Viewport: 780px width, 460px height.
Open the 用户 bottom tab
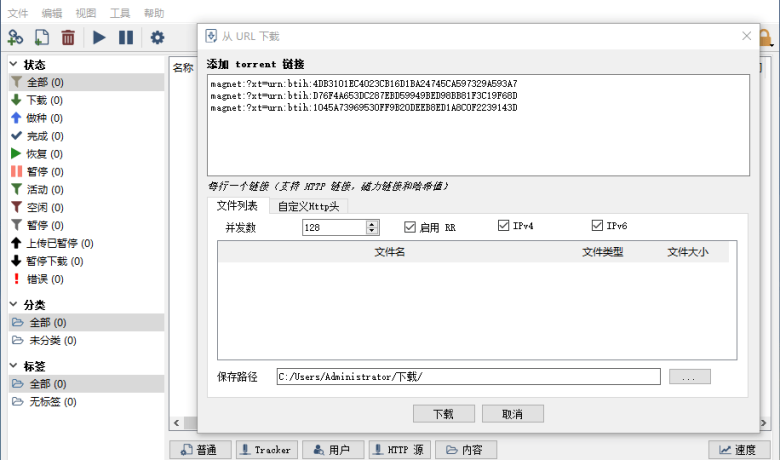pos(333,450)
